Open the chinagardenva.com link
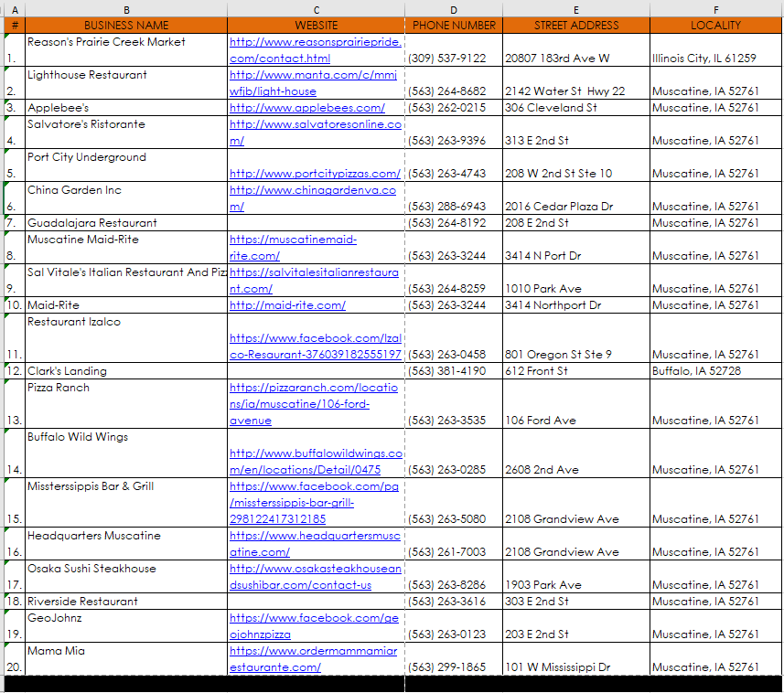Image resolution: width=784 pixels, height=693 pixels. click(313, 198)
